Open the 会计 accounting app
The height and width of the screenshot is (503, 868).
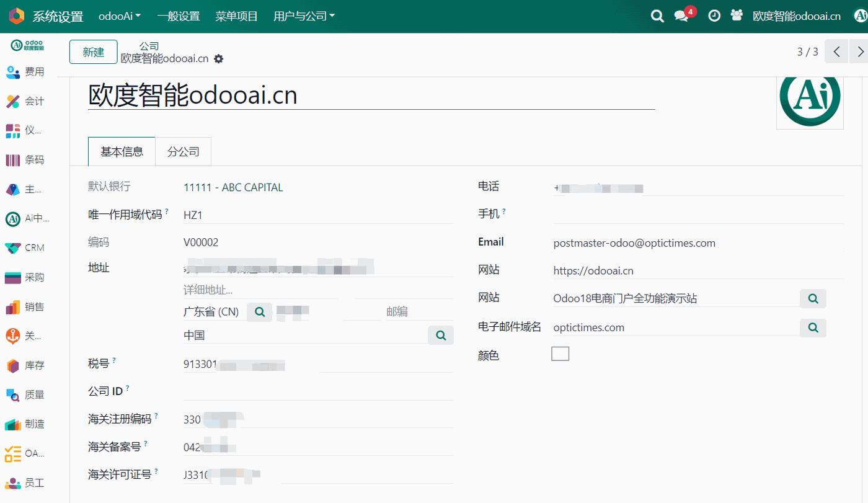click(x=25, y=101)
